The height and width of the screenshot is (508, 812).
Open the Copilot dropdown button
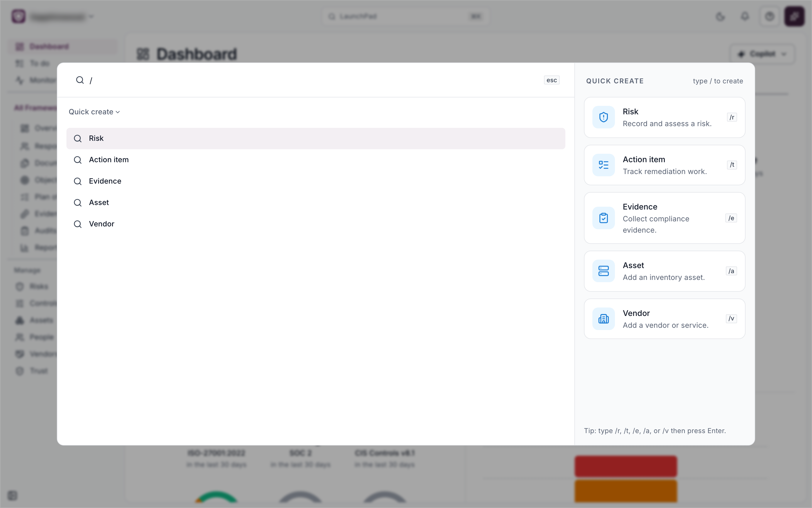point(762,54)
